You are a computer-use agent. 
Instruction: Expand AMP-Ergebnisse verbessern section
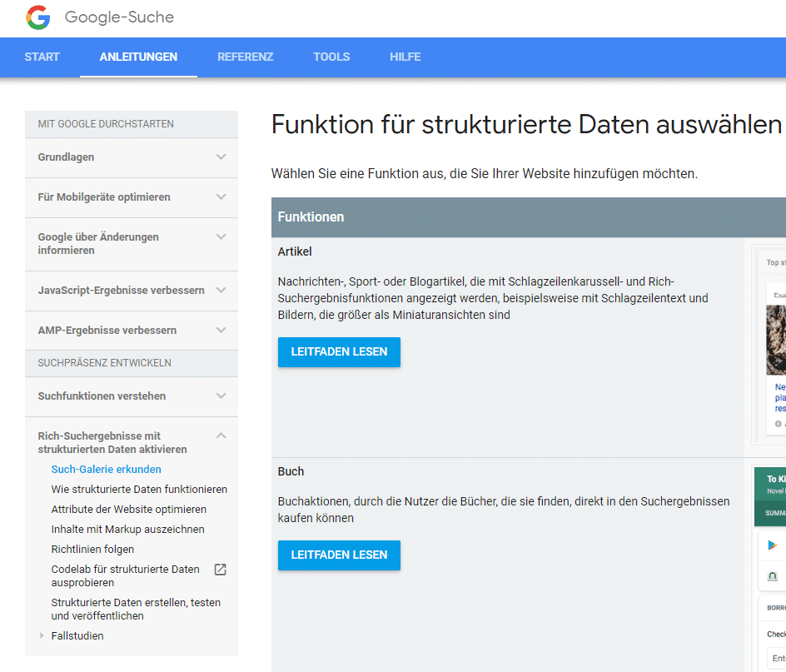[x=221, y=330]
